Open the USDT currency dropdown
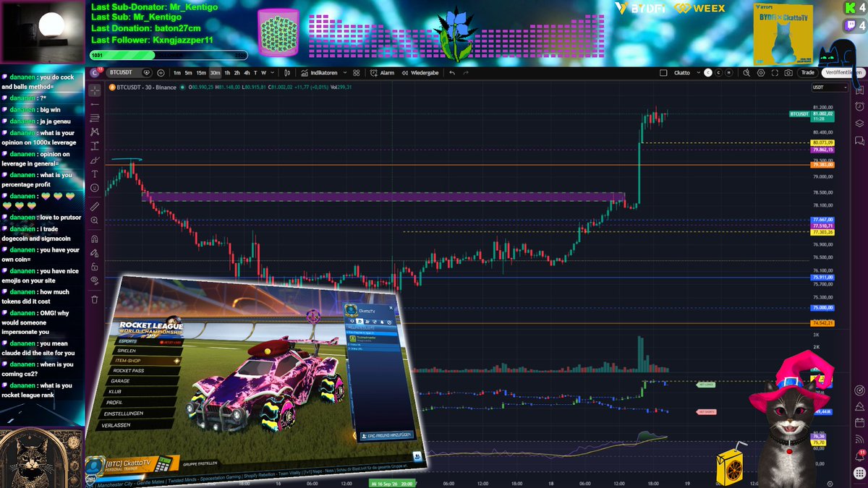Viewport: 868px width, 488px height. [829, 87]
